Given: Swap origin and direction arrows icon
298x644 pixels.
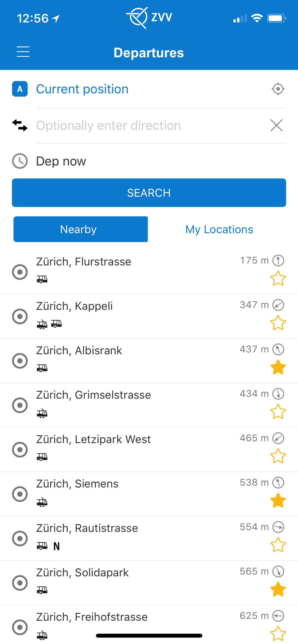Looking at the screenshot, I should pos(20,125).
